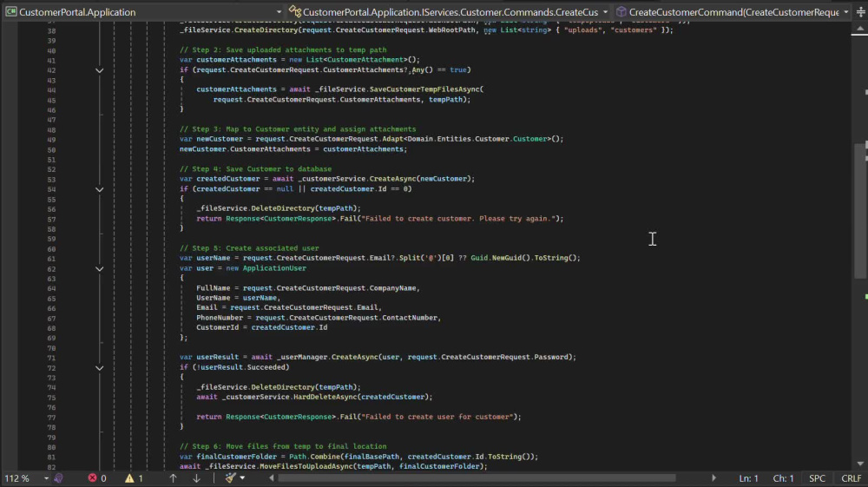The height and width of the screenshot is (487, 868).
Task: Click the CustomerId assignment on line 68
Action: (x=262, y=327)
